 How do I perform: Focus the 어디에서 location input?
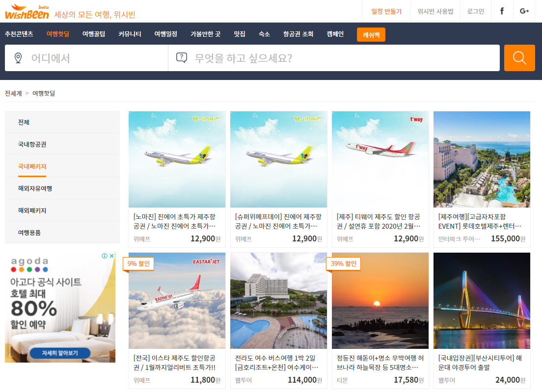[86, 58]
